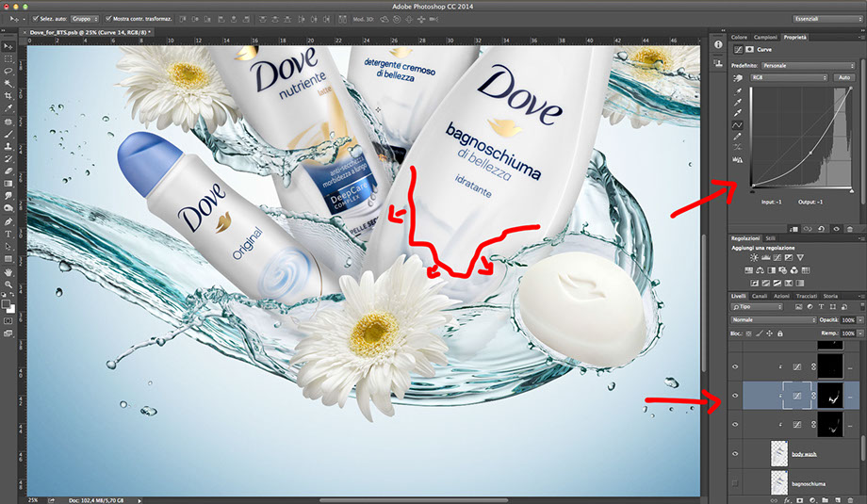This screenshot has height=504, width=867.
Task: Open the Essenziali workspace dropdown
Action: coord(826,19)
